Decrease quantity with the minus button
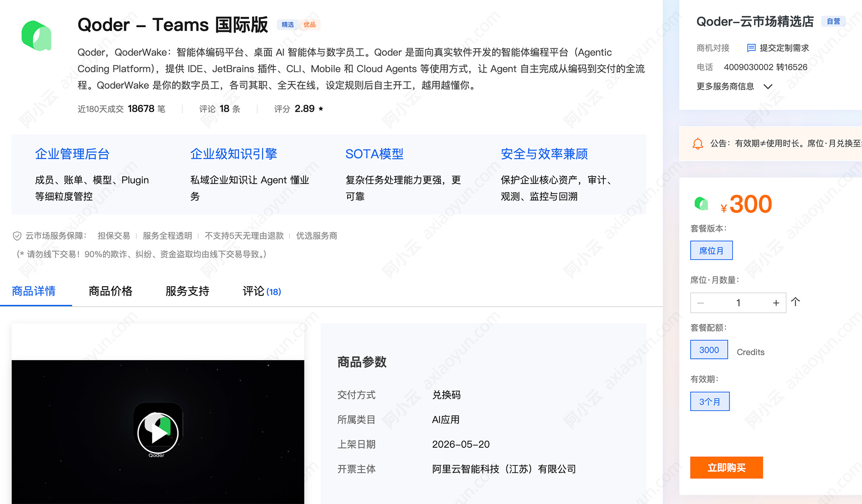Image resolution: width=862 pixels, height=504 pixels. [700, 303]
